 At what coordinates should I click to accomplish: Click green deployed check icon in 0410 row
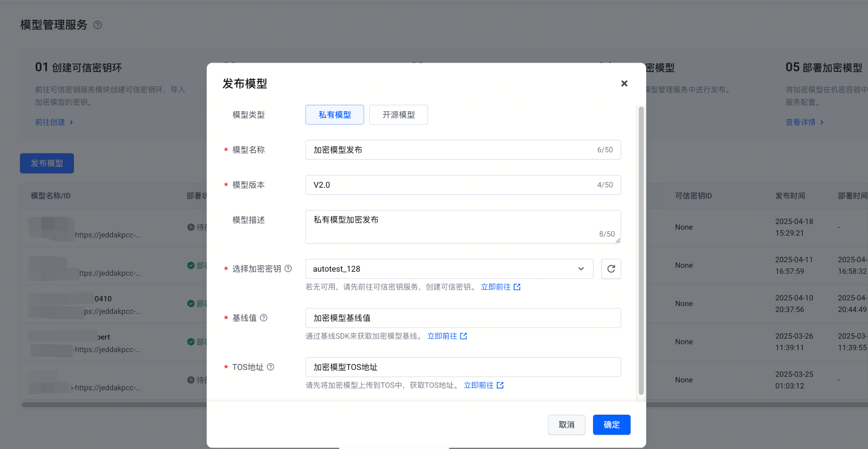click(x=191, y=303)
